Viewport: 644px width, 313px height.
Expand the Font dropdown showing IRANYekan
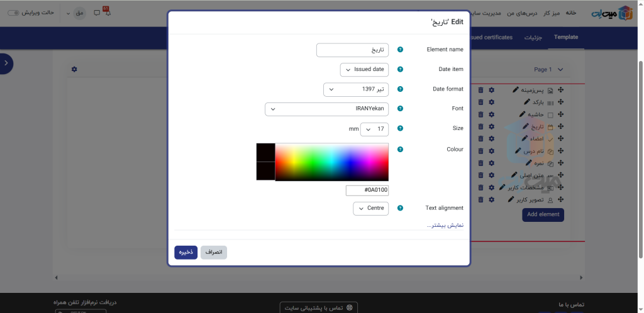tap(326, 109)
